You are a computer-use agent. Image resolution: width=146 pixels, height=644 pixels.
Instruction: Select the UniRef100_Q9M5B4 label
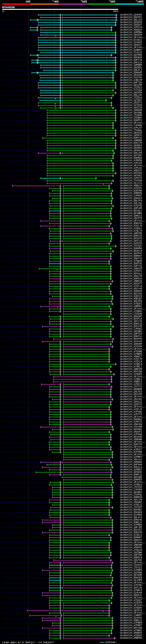131,32
